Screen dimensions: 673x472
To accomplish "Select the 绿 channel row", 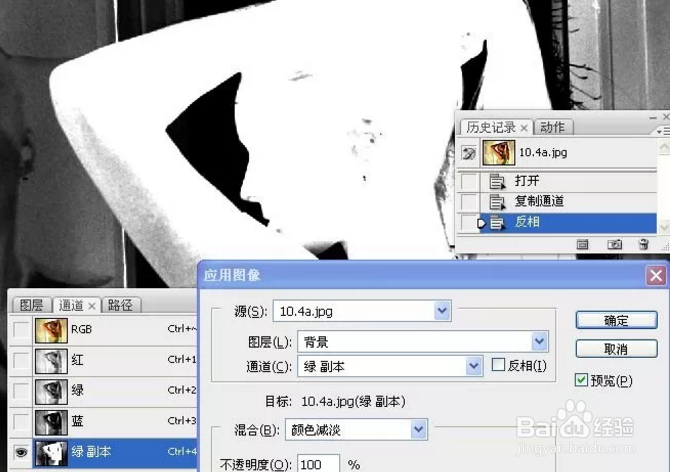I will click(103, 391).
